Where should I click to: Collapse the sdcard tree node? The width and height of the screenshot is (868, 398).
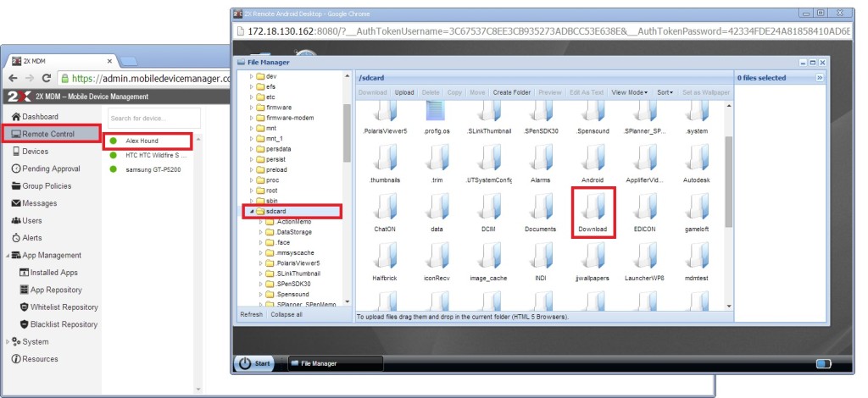tap(251, 211)
